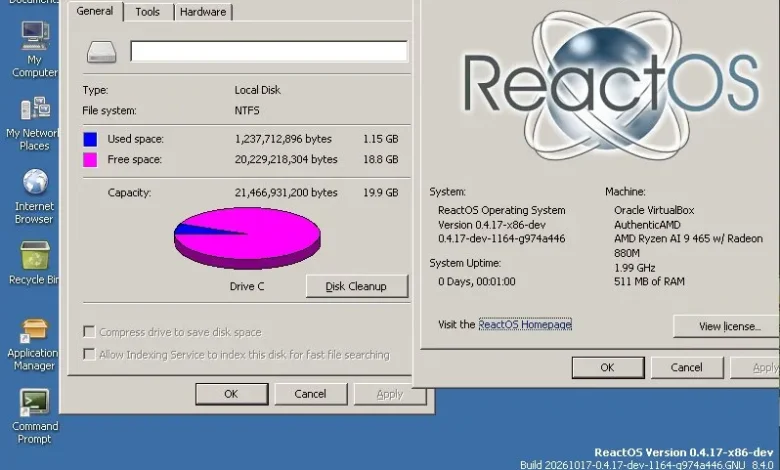This screenshot has width=780, height=470.
Task: Switch to the General tab
Action: 95,11
